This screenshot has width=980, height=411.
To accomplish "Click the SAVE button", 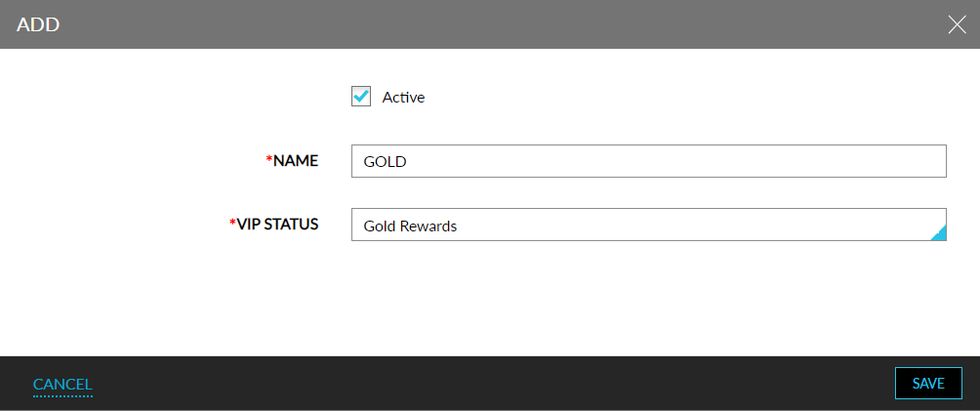I will pyautogui.click(x=928, y=384).
